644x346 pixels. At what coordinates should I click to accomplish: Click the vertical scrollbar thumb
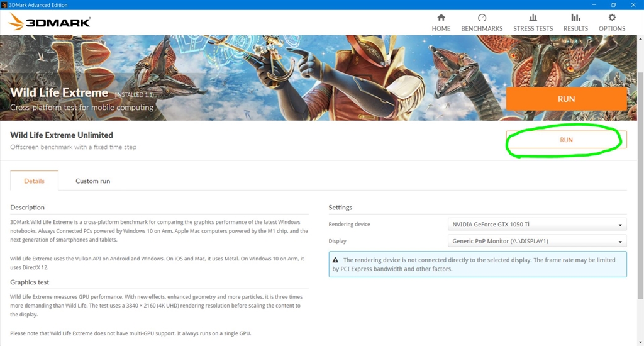click(x=640, y=185)
